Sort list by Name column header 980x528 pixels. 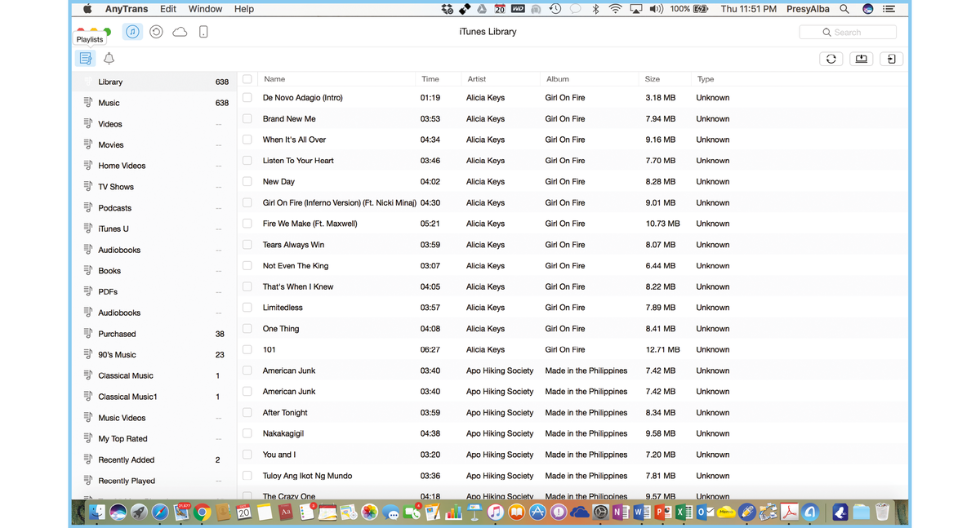[274, 79]
